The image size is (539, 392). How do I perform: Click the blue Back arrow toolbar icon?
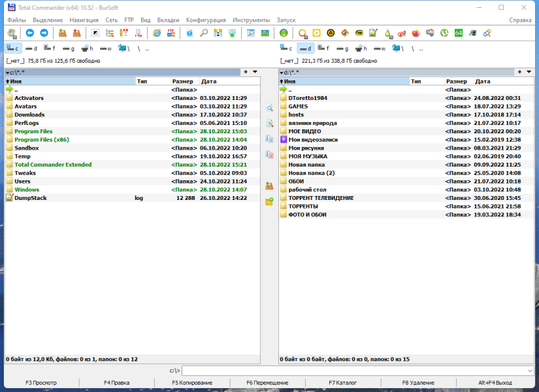click(x=30, y=33)
